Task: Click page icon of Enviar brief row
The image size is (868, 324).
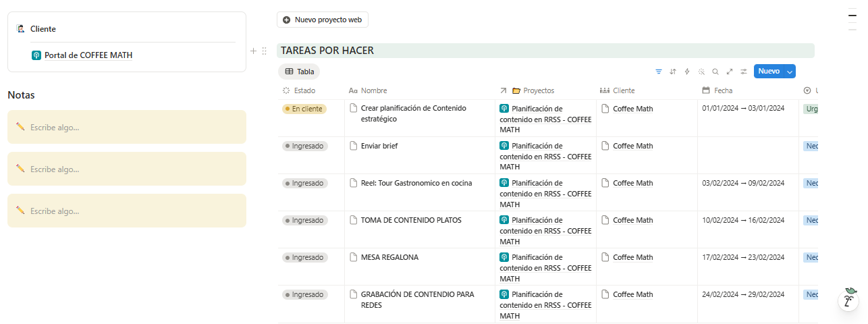Action: point(353,145)
